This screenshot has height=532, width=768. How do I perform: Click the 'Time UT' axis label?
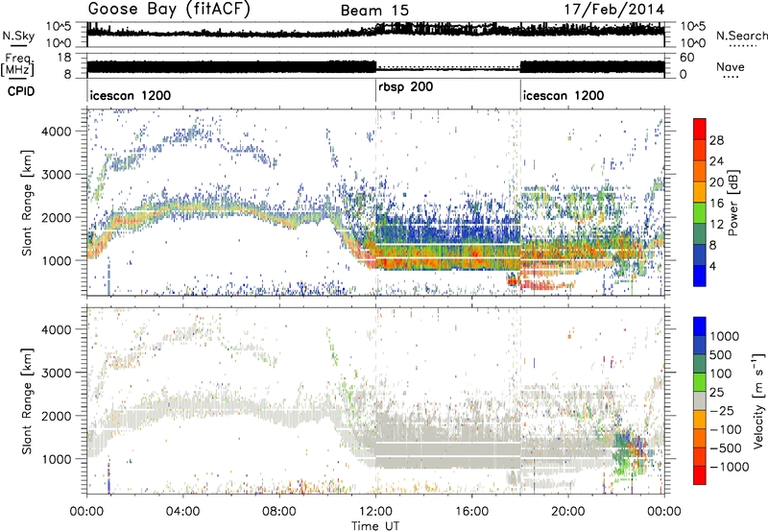(x=375, y=525)
